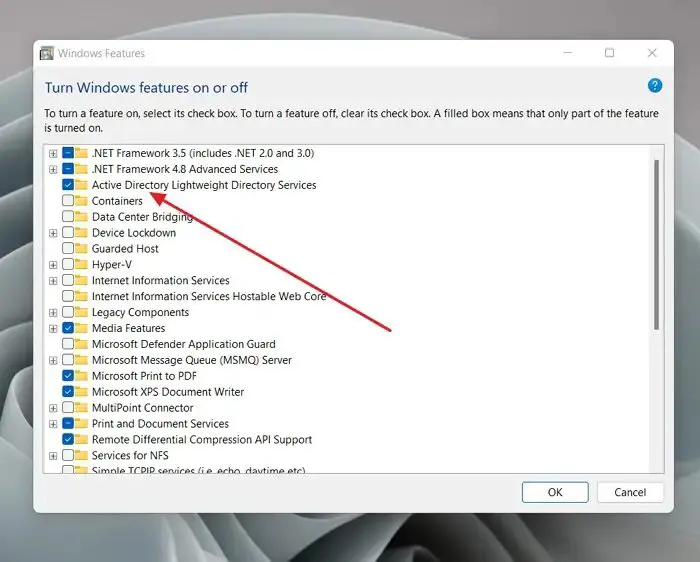Screen dimensions: 700x562
Task: Turn on the Hyper-V checkbox
Action: 68,264
